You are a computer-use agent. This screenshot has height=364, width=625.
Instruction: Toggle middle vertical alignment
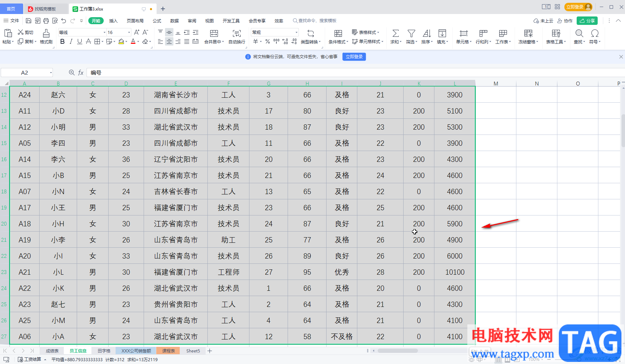pos(169,32)
